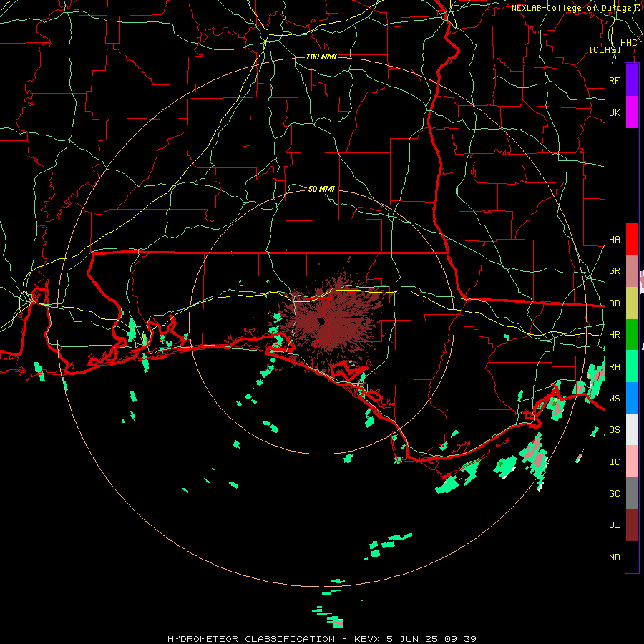The width and height of the screenshot is (644, 644).
Task: Click the brown biological echo blob at radar center
Action: point(331,323)
